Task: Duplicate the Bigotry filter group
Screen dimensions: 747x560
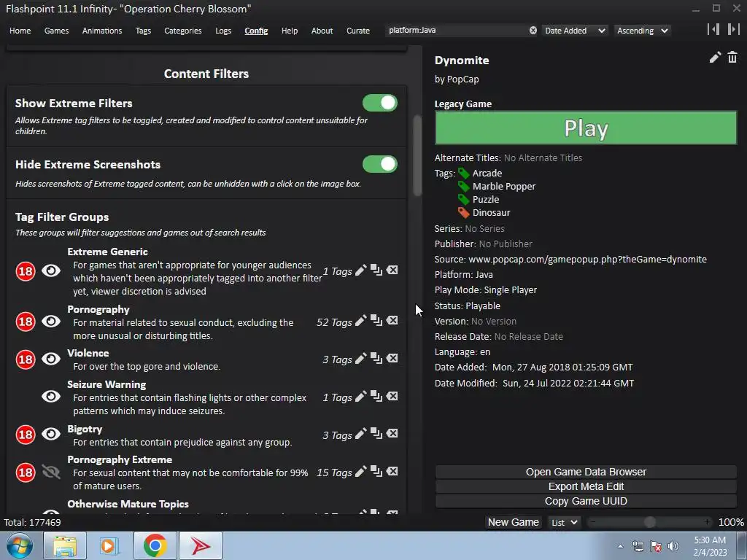Action: 376,433
